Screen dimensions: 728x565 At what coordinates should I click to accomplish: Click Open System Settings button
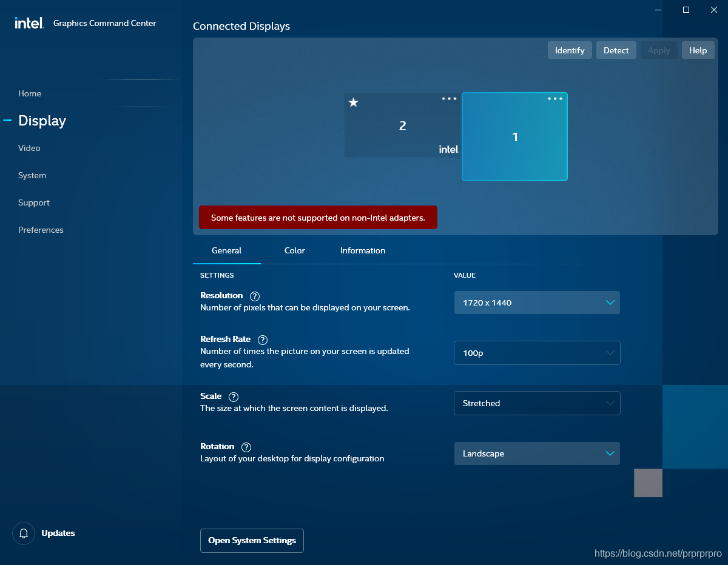(252, 541)
